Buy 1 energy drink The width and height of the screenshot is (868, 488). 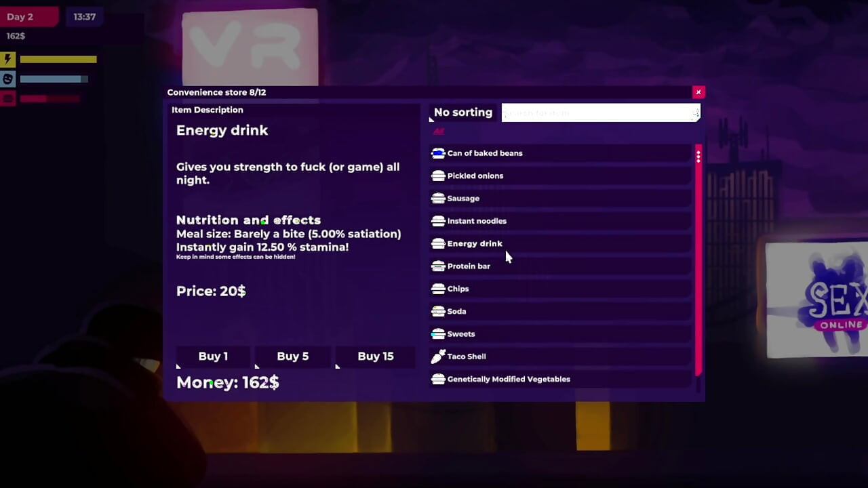click(213, 357)
